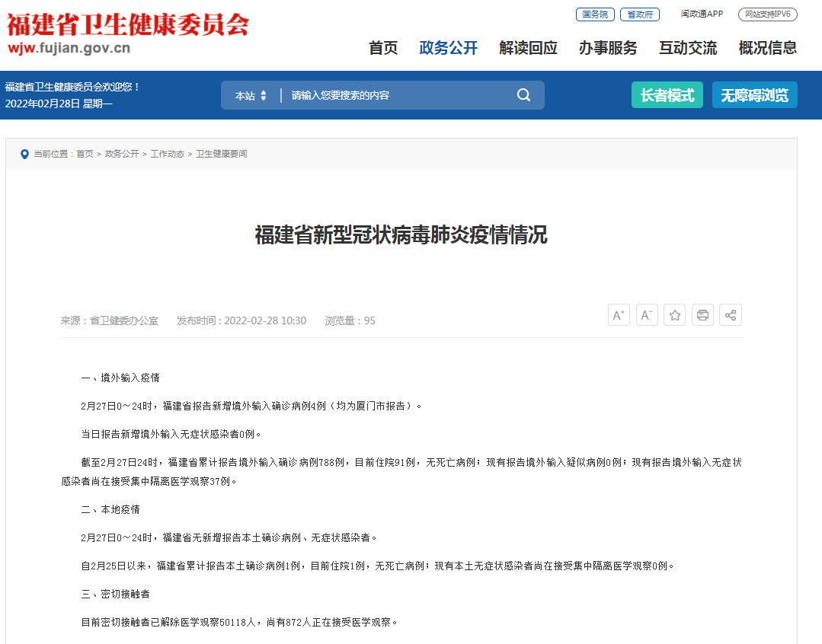Click the 工作动态 breadcrumb link

[168, 154]
